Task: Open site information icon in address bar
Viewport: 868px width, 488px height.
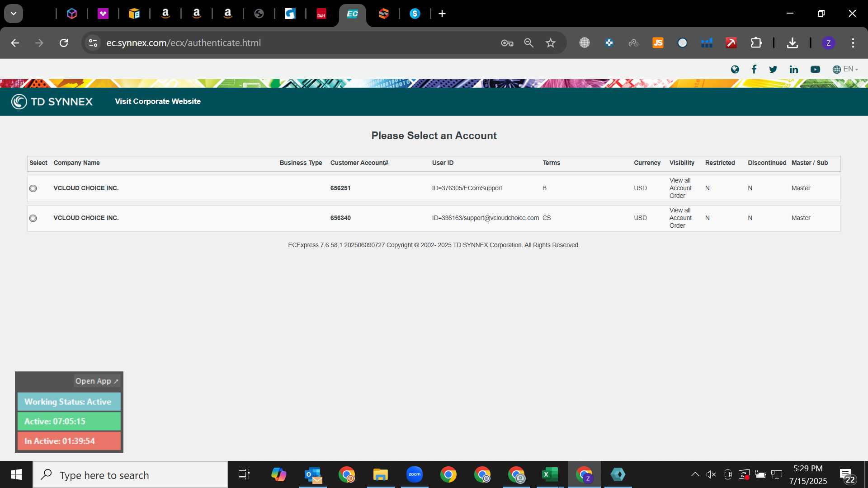Action: coord(93,43)
